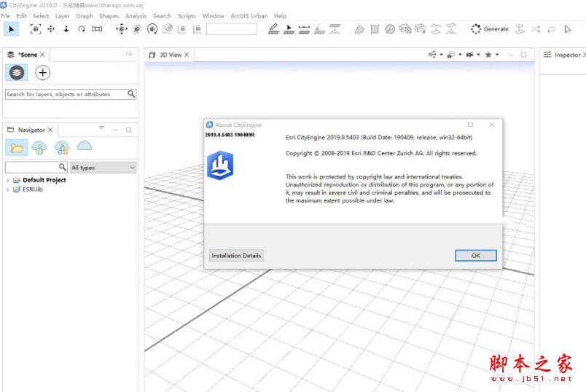
Task: Open the Edit menu
Action: click(21, 16)
